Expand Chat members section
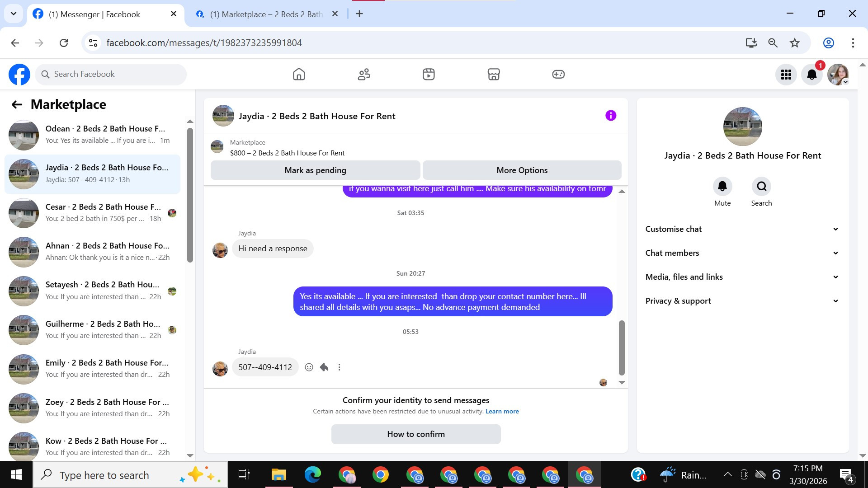The width and height of the screenshot is (868, 488). click(742, 253)
